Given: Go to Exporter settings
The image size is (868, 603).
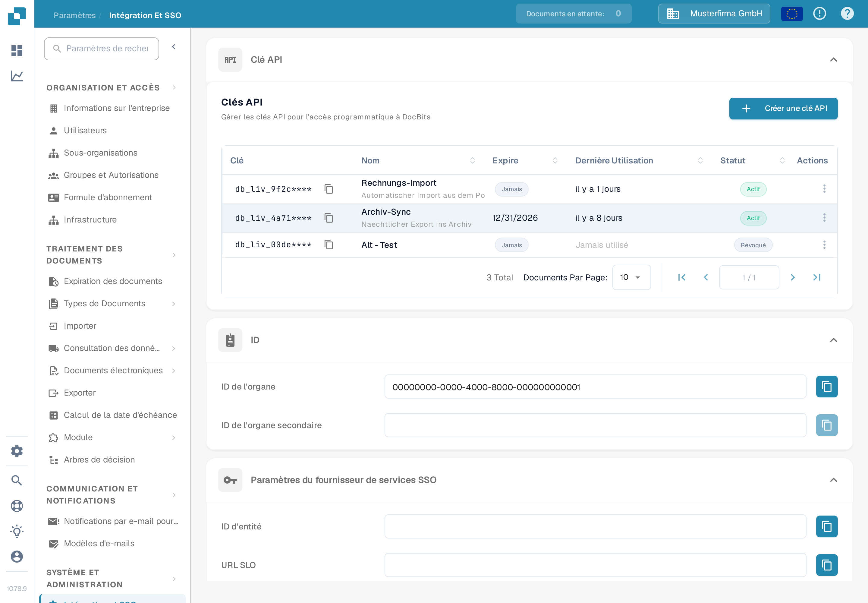Looking at the screenshot, I should pyautogui.click(x=80, y=393).
